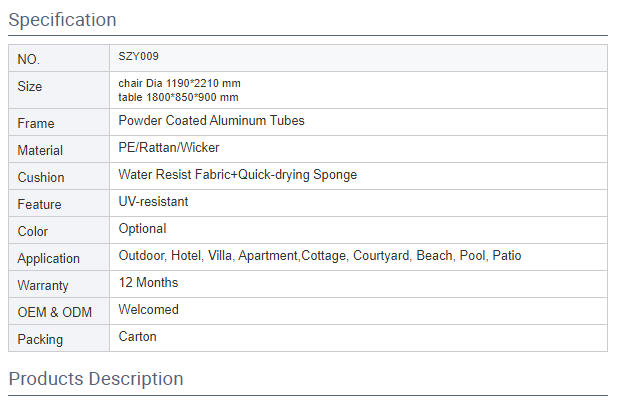Click the UV-resistant feature value
This screenshot has width=634, height=402.
[x=153, y=202]
